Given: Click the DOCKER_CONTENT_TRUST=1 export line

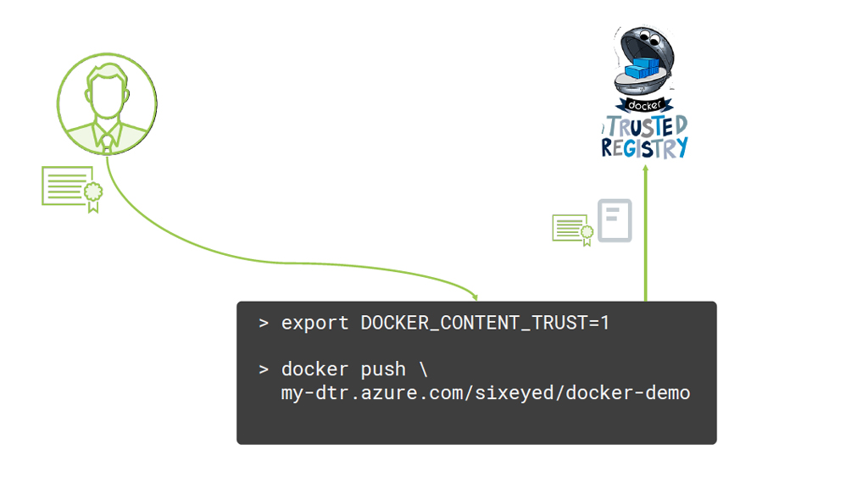Looking at the screenshot, I should tap(446, 323).
